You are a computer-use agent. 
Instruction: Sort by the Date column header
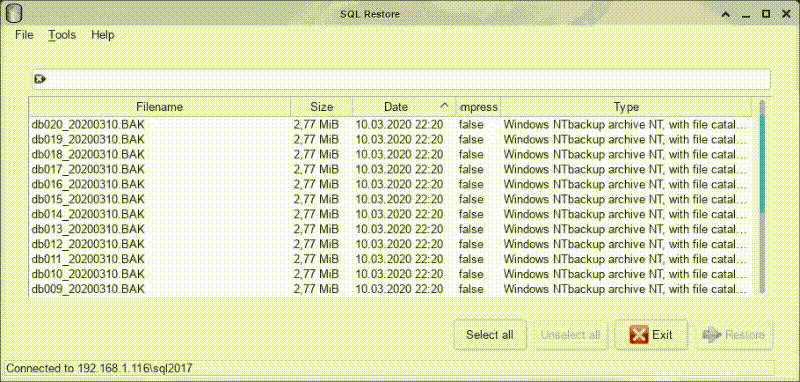pyautogui.click(x=403, y=107)
